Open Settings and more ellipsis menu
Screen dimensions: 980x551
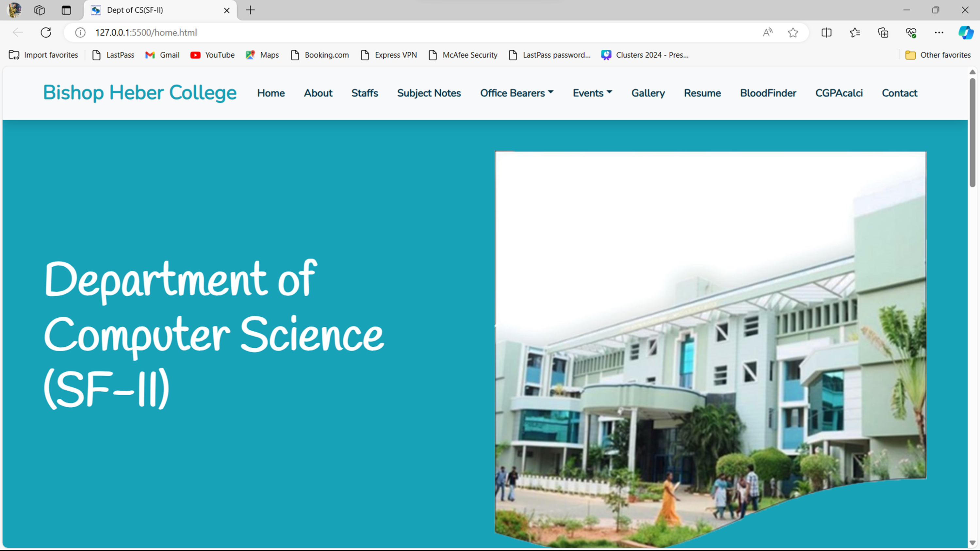pyautogui.click(x=939, y=33)
